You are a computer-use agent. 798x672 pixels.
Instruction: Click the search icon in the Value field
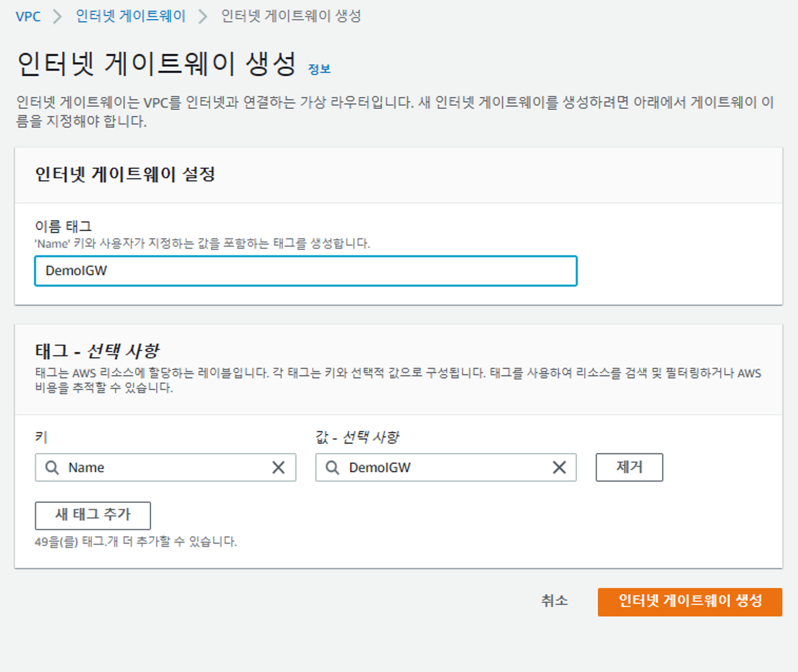(332, 467)
